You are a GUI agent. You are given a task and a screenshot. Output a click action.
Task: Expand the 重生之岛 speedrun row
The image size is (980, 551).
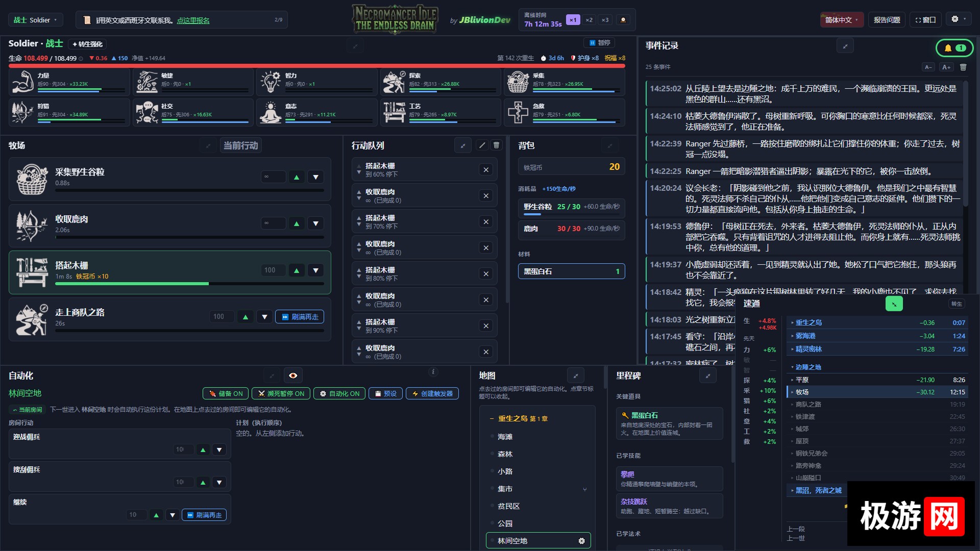(877, 323)
